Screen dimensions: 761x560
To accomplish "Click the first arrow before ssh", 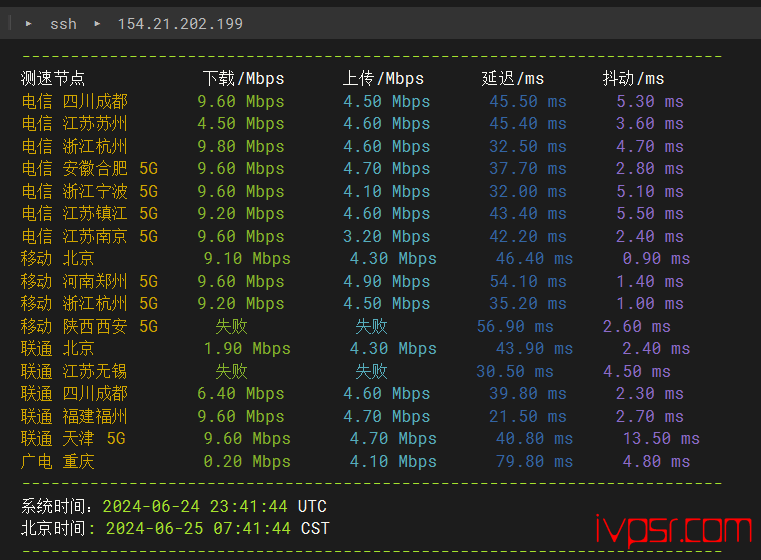I will [x=29, y=23].
